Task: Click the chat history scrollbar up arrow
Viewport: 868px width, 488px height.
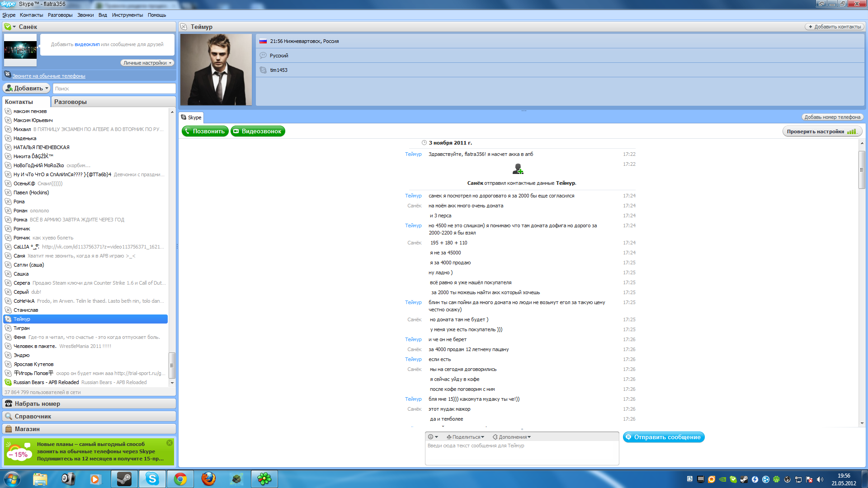Action: (862, 143)
